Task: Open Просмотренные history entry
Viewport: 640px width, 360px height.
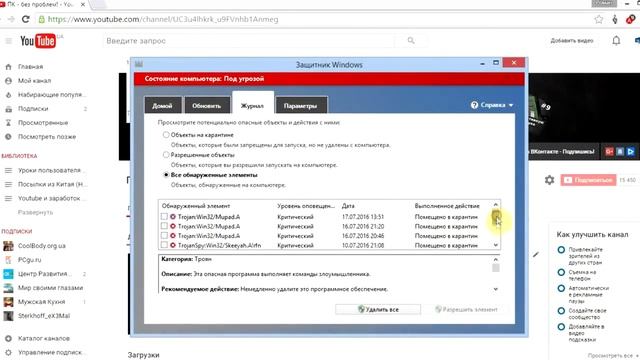Action: pos(43,122)
